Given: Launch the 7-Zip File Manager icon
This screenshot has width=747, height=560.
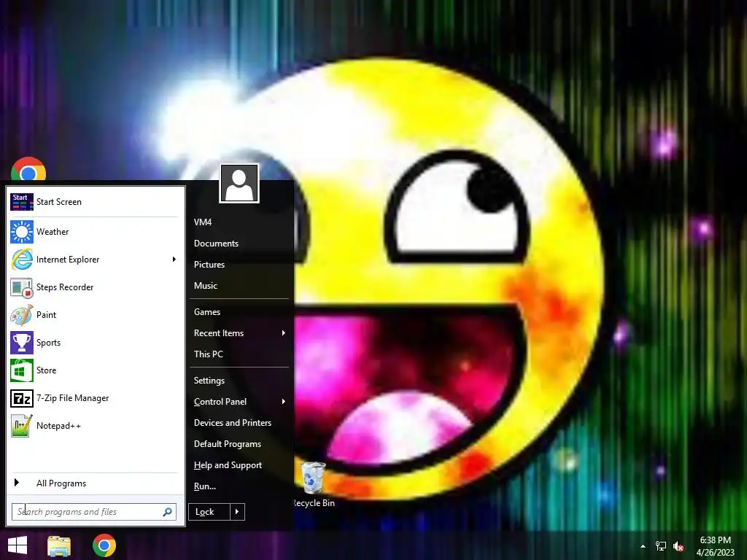Looking at the screenshot, I should [22, 398].
